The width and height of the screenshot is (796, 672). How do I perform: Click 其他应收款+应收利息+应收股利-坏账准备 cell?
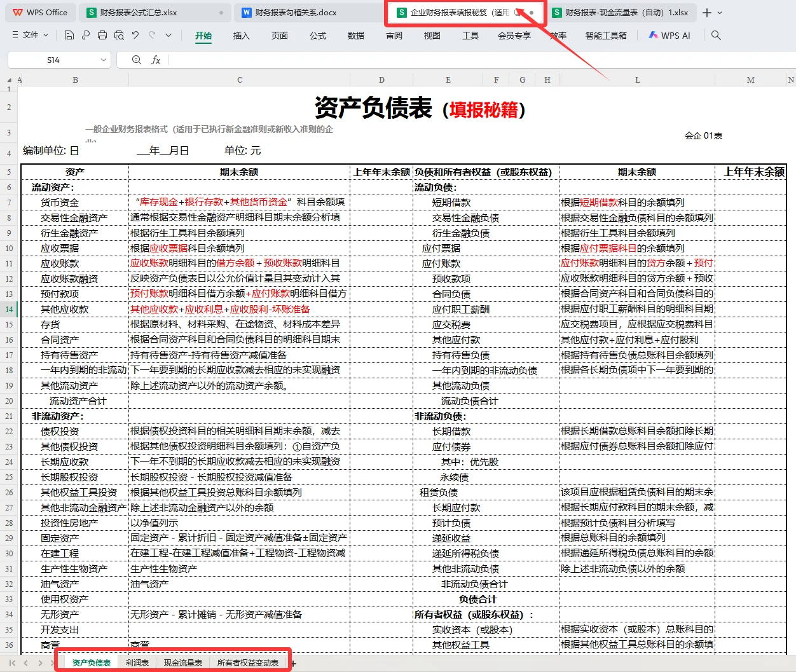pos(240,309)
